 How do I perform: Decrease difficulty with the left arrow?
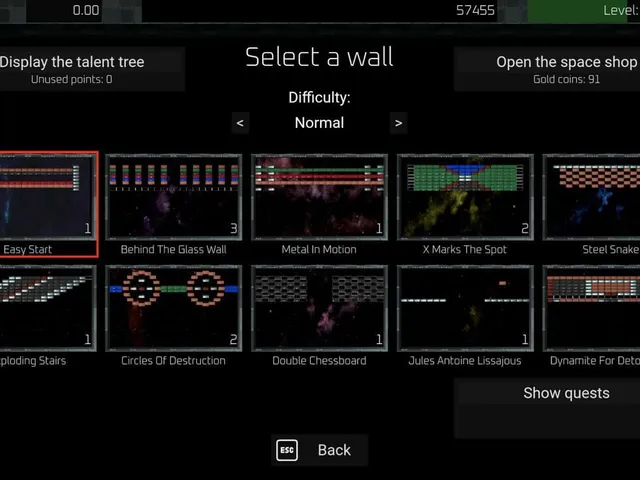pos(240,123)
